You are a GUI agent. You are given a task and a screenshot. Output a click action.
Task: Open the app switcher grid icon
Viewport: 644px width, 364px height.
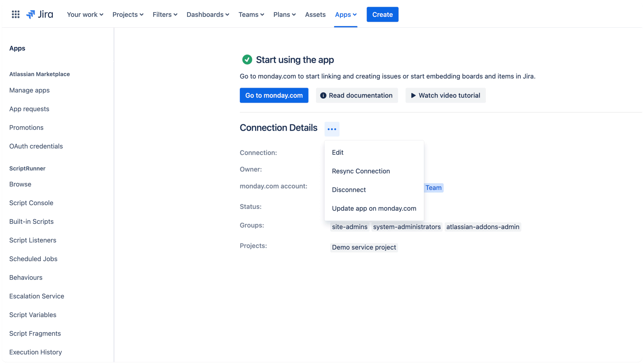click(15, 14)
